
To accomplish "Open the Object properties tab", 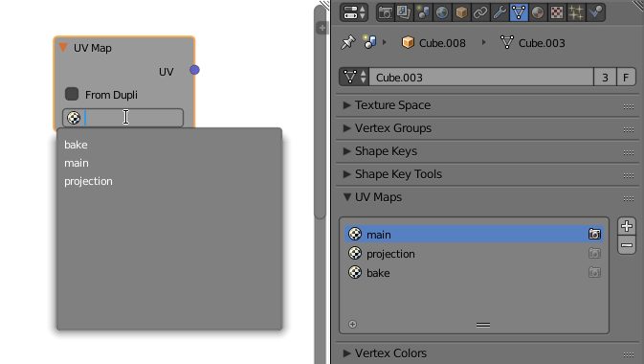I will coord(461,12).
